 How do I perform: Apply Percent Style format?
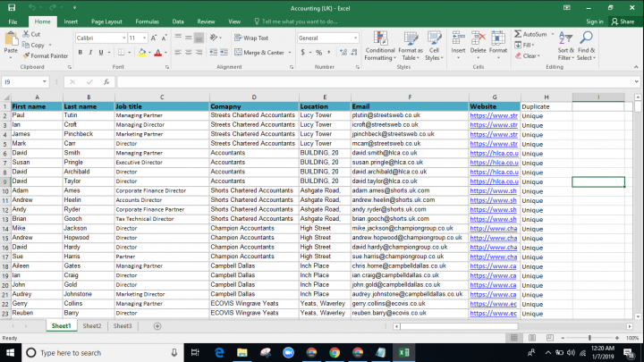(318, 53)
